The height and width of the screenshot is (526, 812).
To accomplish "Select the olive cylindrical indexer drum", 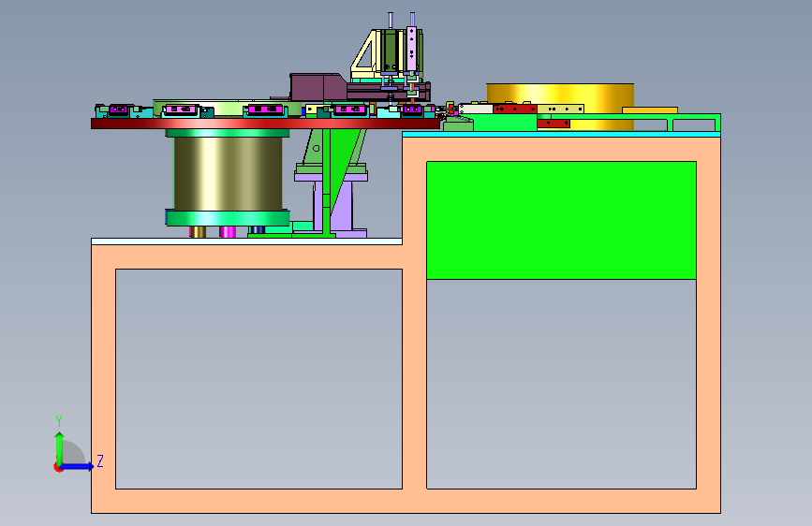I will (228, 173).
